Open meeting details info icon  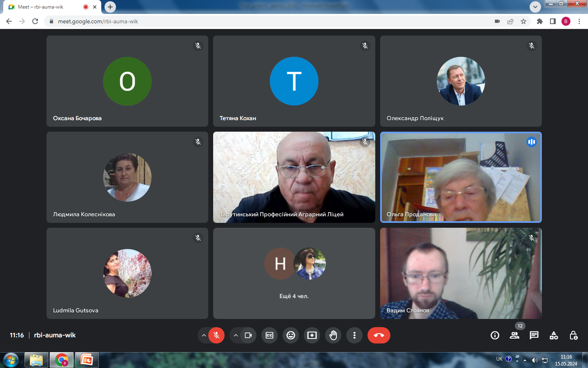[495, 335]
